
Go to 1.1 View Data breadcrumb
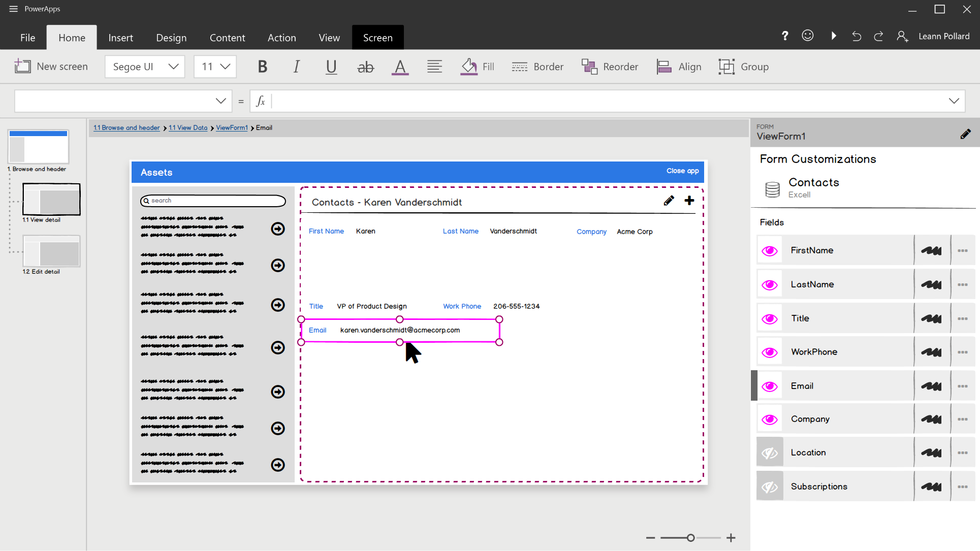tap(188, 127)
